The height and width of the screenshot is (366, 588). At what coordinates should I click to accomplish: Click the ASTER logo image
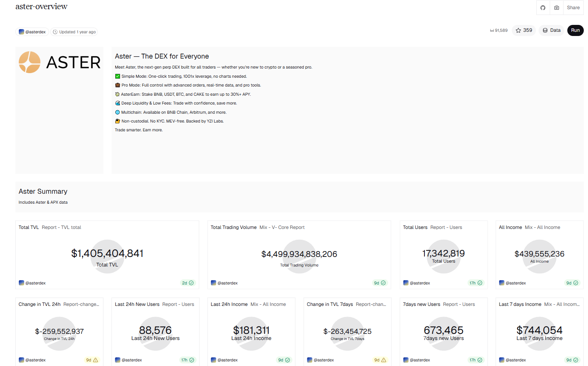[x=59, y=62]
